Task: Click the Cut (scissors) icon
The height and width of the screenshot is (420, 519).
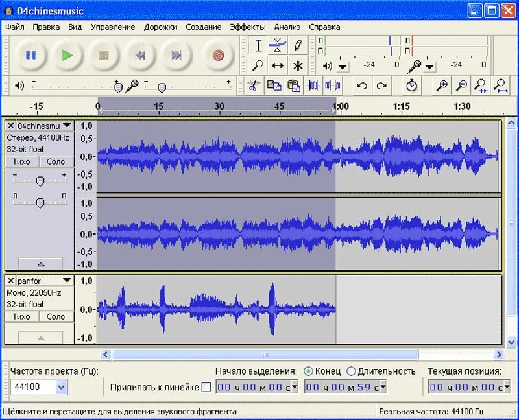Action: click(253, 85)
